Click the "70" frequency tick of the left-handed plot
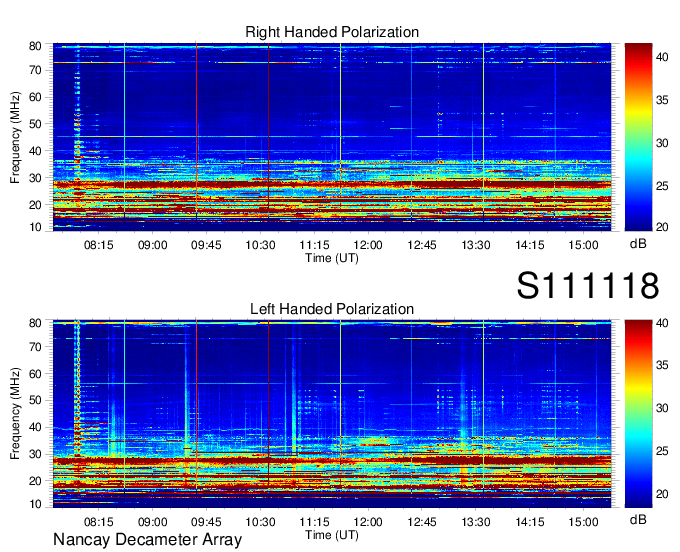680x552 pixels. tap(35, 347)
